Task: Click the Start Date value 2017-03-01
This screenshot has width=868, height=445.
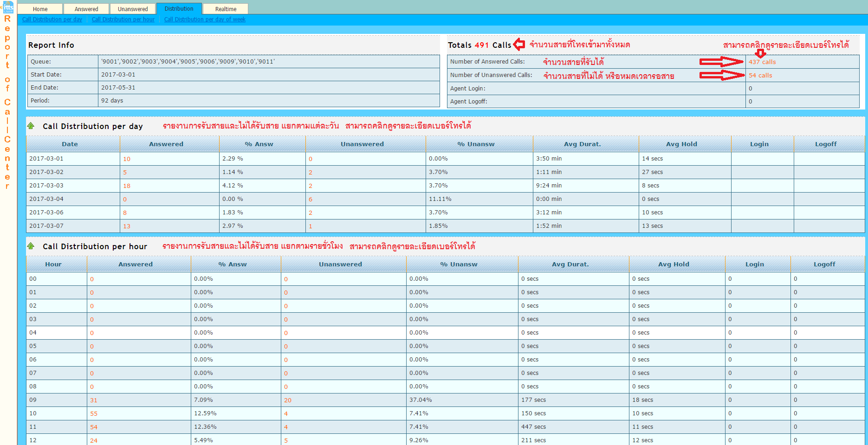Action: pyautogui.click(x=118, y=74)
